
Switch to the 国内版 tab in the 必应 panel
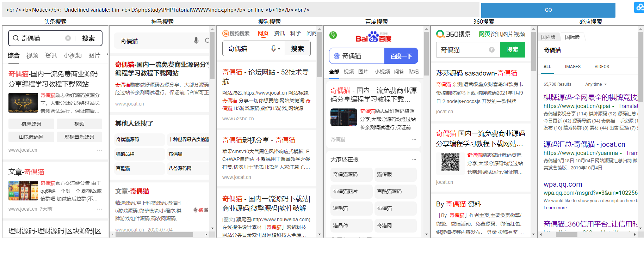point(548,37)
